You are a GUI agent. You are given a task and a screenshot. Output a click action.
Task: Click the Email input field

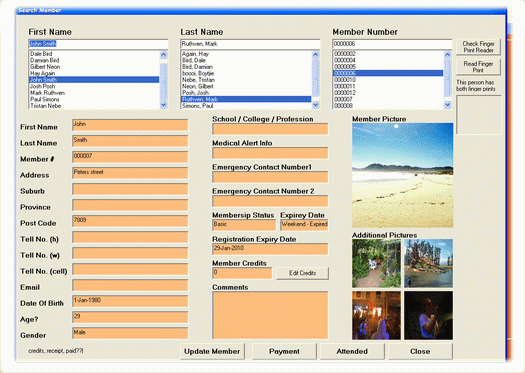point(130,285)
